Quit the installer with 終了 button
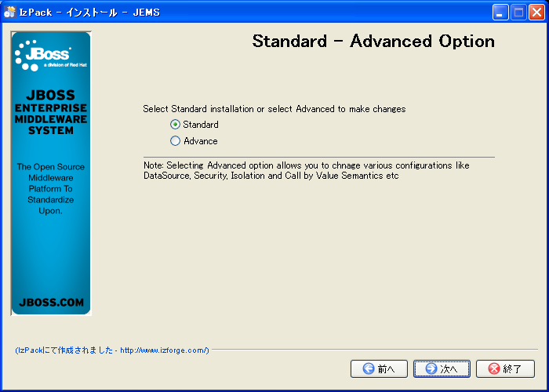Screen dimensions: 549x392 click(x=504, y=368)
